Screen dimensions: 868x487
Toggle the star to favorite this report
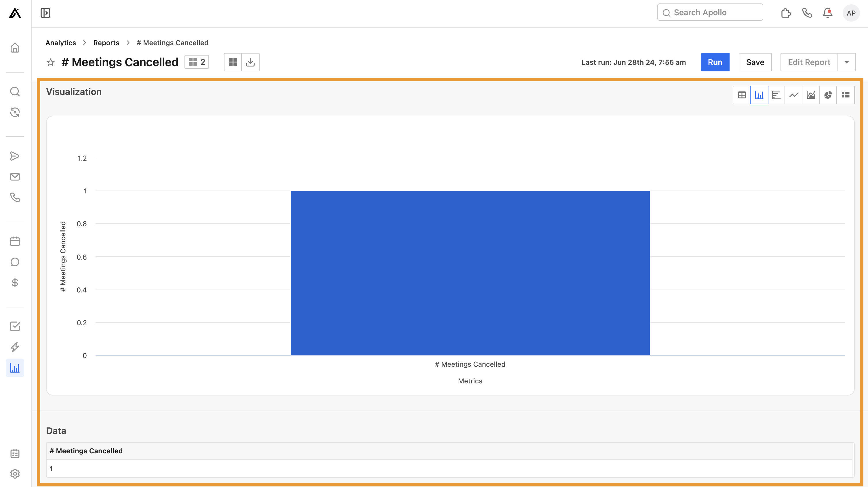tap(50, 62)
